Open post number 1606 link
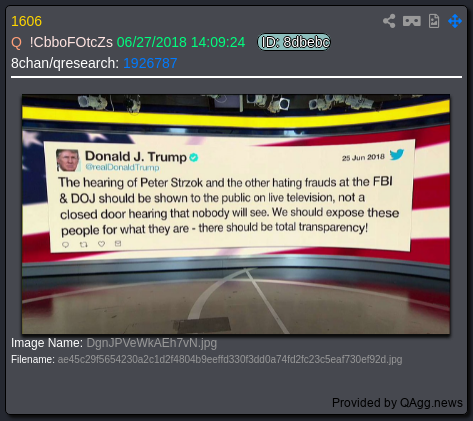Viewport: 473px width, 421px height. click(27, 21)
